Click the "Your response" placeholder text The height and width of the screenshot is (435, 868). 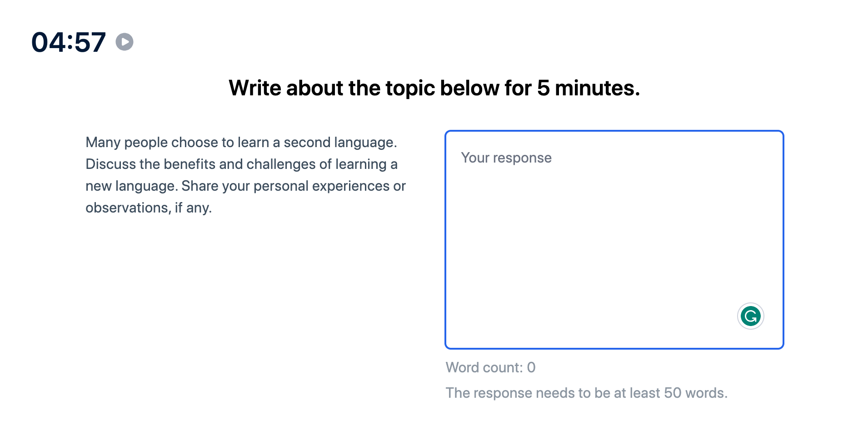[506, 158]
